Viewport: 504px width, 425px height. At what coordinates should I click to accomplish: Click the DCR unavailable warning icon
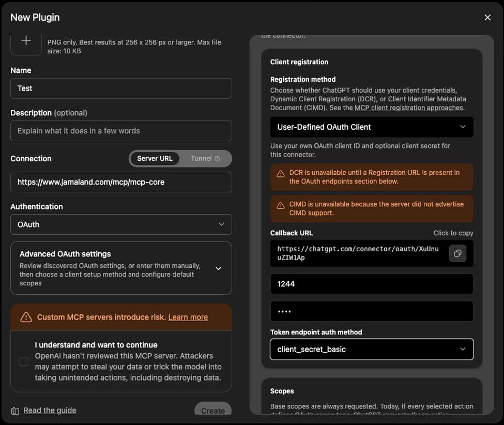(281, 174)
